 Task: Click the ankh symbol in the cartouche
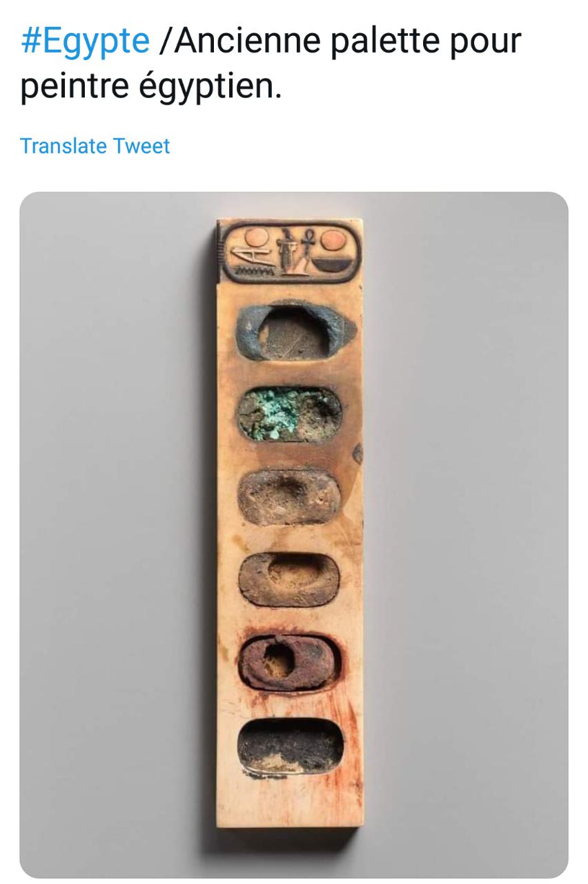click(308, 249)
